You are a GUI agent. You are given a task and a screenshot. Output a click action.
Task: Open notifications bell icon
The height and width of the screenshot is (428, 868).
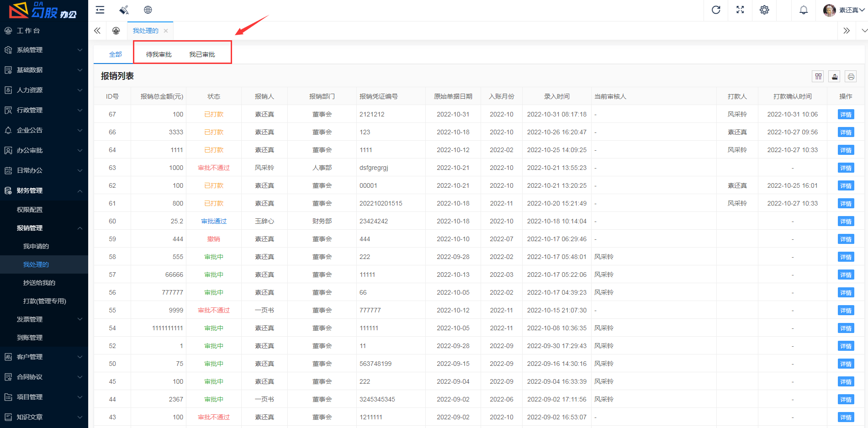pos(804,10)
